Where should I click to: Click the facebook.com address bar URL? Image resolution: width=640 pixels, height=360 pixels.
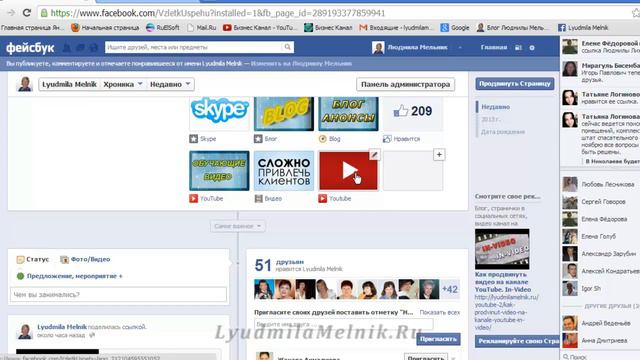pyautogui.click(x=218, y=13)
